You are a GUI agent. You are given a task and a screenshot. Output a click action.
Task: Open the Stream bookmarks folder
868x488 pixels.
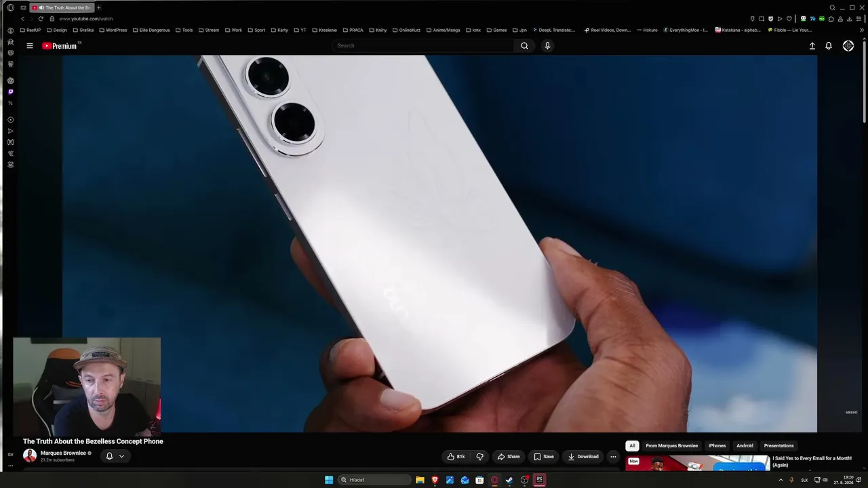(x=209, y=30)
